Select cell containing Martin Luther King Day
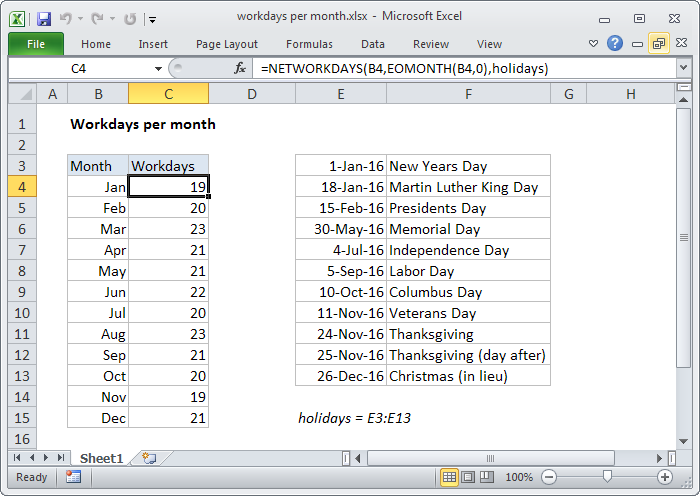This screenshot has width=700, height=496. coord(468,187)
